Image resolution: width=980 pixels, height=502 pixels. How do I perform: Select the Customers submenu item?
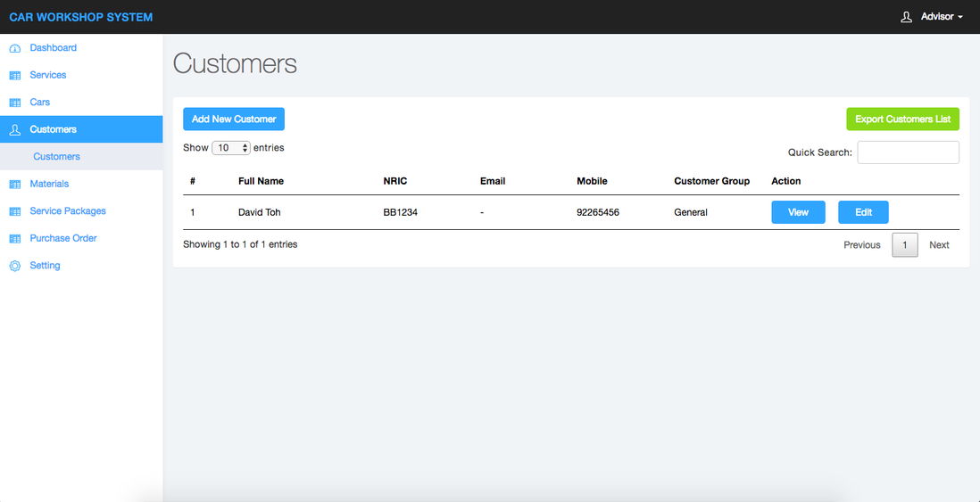point(56,157)
